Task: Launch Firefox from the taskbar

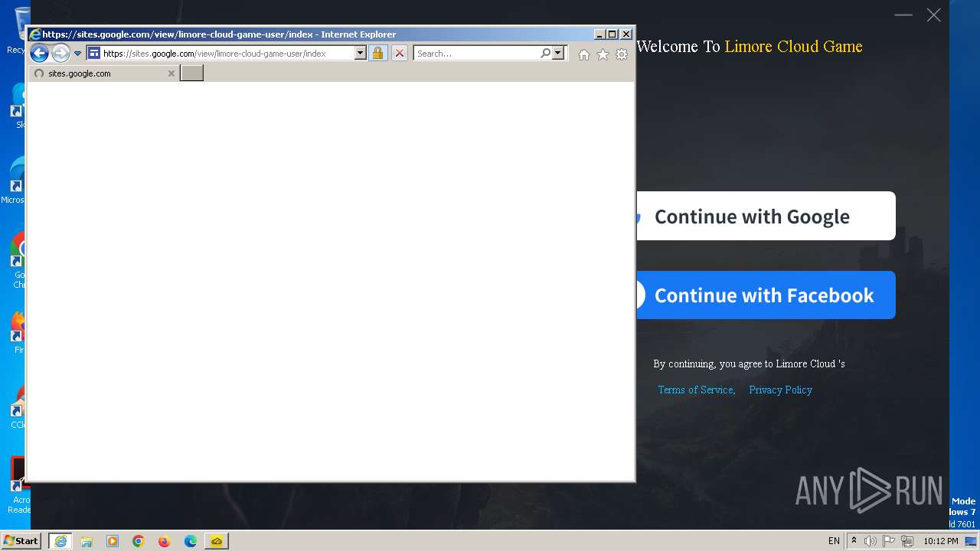Action: 165,541
